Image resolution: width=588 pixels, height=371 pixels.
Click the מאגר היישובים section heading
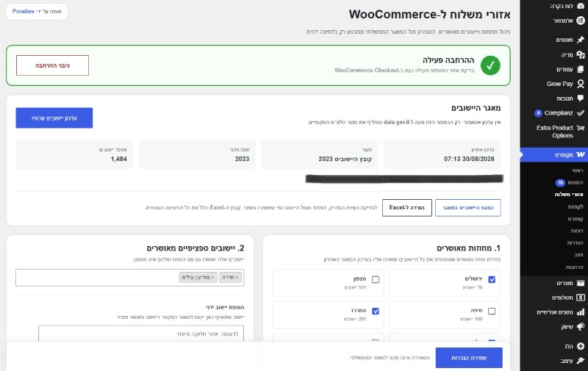click(476, 108)
